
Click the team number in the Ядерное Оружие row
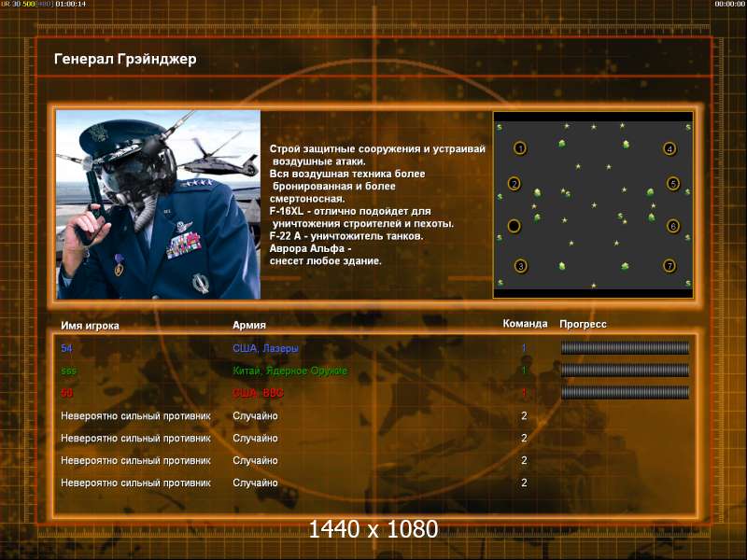(x=524, y=371)
